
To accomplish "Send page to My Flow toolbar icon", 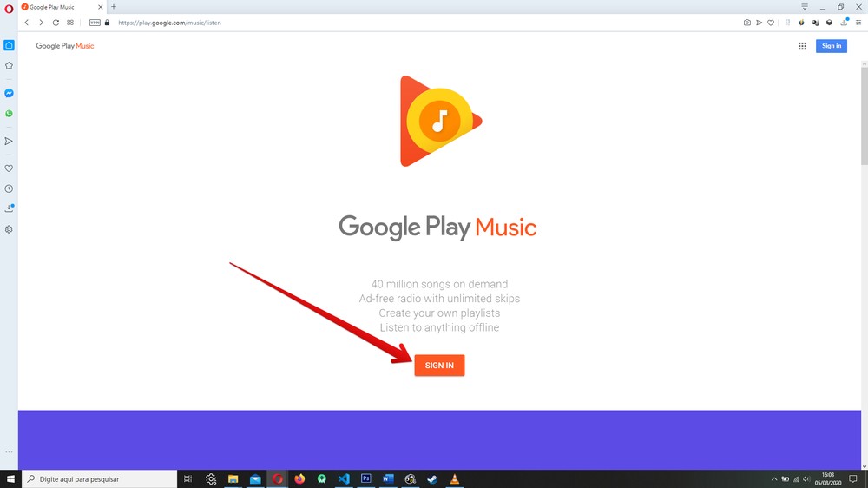I will coord(759,23).
